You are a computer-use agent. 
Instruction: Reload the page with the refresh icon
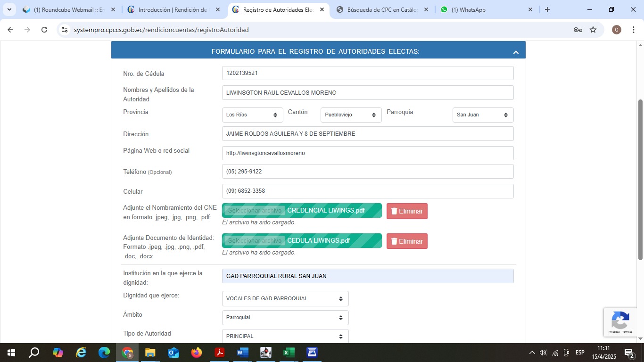coord(44,30)
